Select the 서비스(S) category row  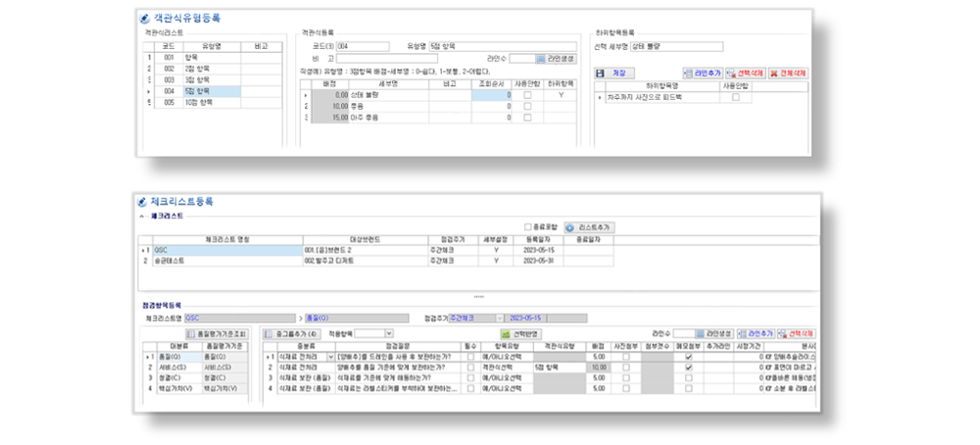pos(194,367)
